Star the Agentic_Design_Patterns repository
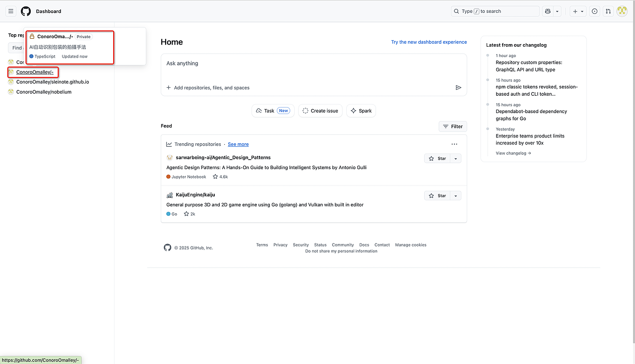The width and height of the screenshot is (635, 364). coord(437,159)
